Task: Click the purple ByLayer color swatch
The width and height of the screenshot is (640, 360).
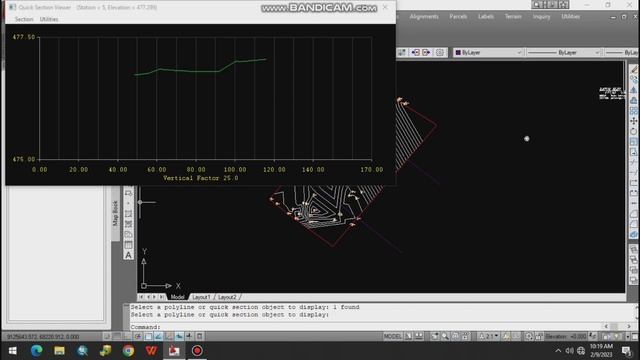Action: click(458, 52)
